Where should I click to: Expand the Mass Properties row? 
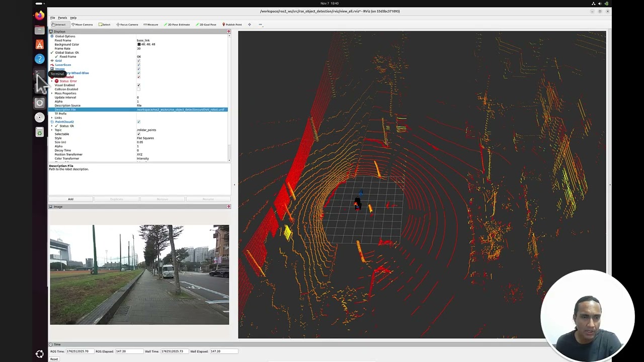click(52, 93)
